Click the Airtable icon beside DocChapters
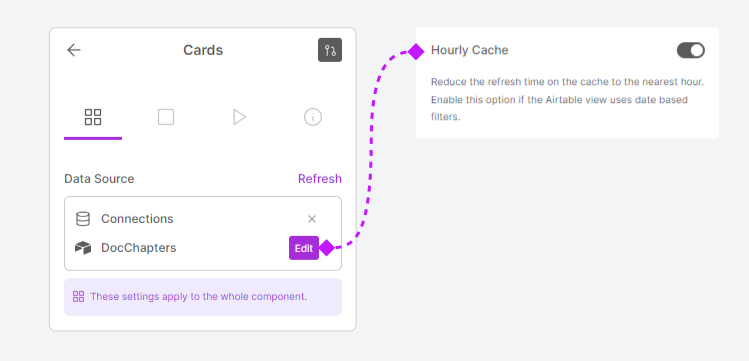This screenshot has height=361, width=749. click(x=83, y=248)
